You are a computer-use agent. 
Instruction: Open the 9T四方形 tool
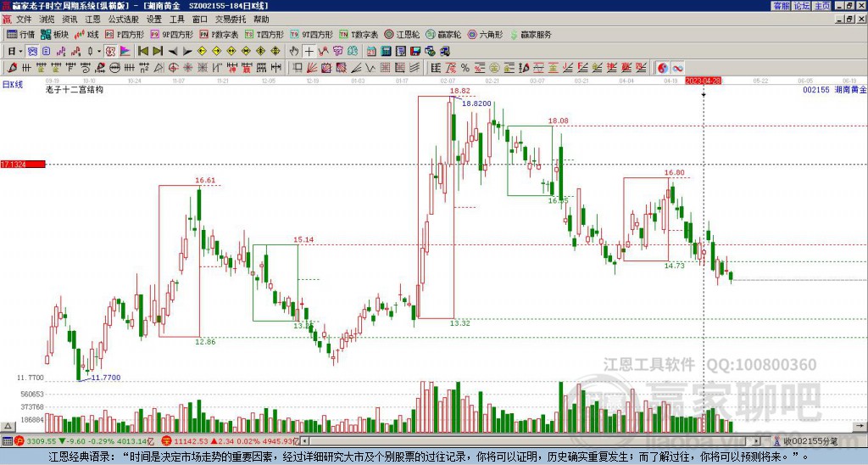(x=312, y=34)
